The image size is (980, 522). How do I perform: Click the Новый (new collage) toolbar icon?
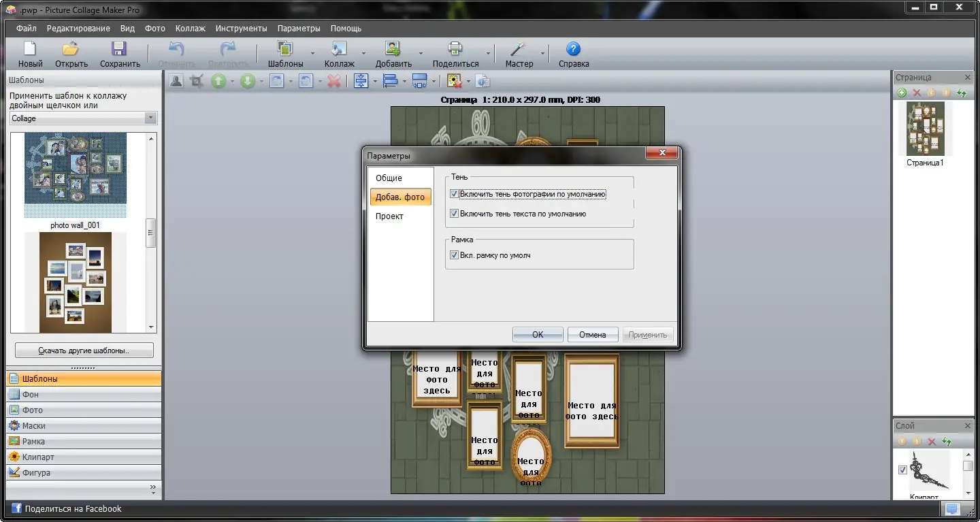click(x=30, y=49)
